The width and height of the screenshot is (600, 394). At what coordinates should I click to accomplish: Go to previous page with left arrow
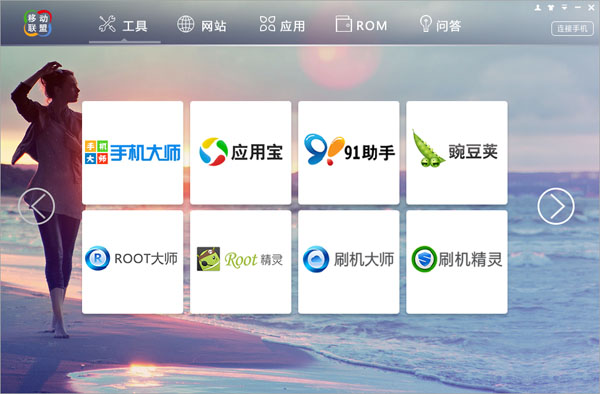[36, 206]
